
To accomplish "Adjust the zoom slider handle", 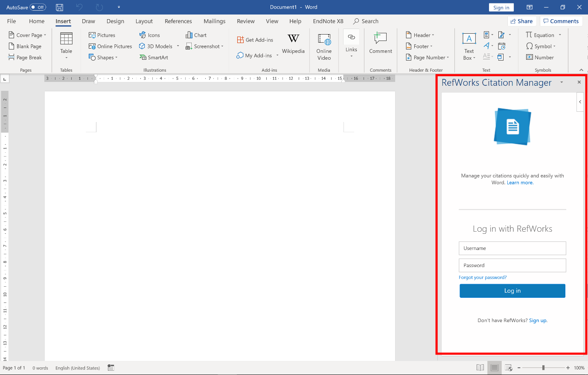I will point(543,368).
